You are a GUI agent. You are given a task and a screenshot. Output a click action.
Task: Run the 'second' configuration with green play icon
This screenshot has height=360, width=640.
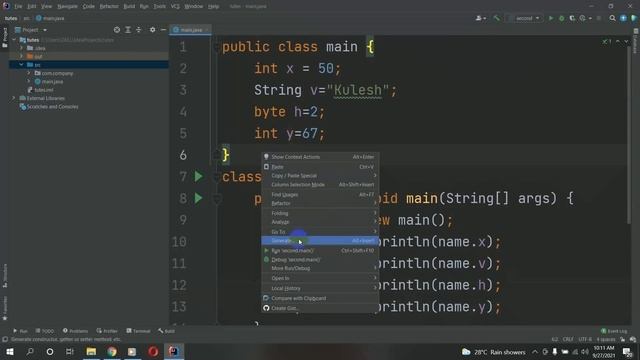pyautogui.click(x=551, y=18)
